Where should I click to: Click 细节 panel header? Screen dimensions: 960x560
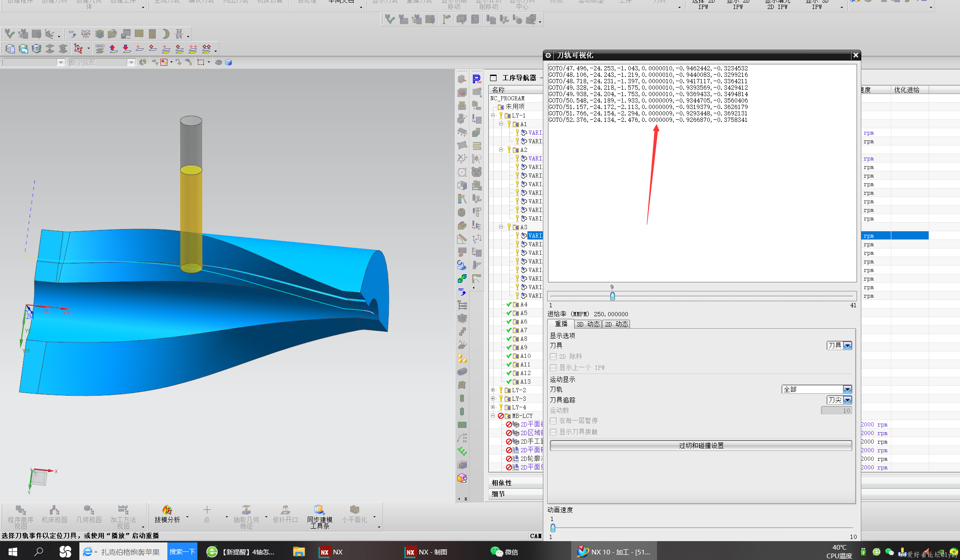pyautogui.click(x=516, y=494)
